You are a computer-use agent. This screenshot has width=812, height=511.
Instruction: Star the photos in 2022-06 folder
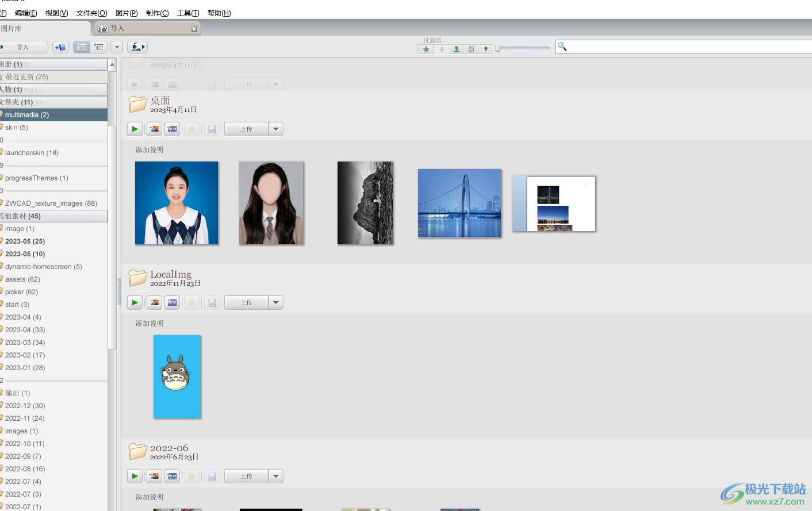[x=192, y=477]
